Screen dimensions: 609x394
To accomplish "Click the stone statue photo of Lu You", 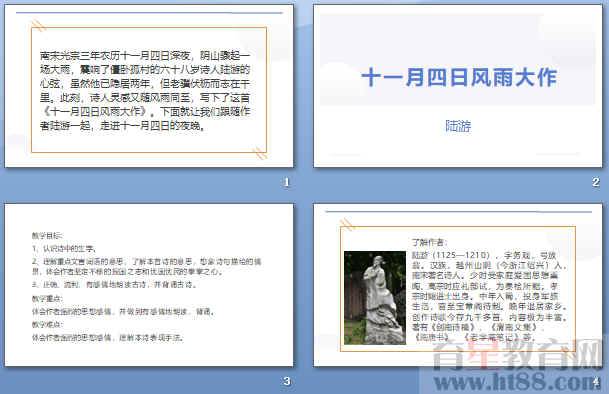I will pos(375,298).
